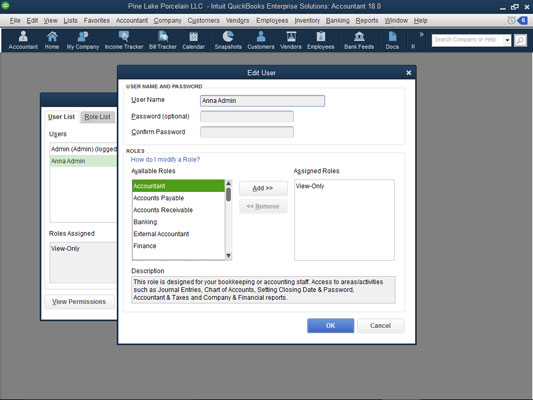Open the Help menu

420,20
